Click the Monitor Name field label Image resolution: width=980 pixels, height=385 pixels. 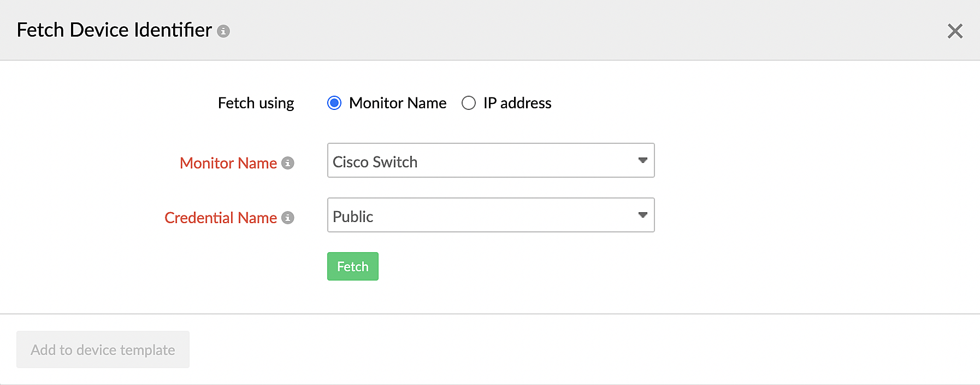pos(228,163)
